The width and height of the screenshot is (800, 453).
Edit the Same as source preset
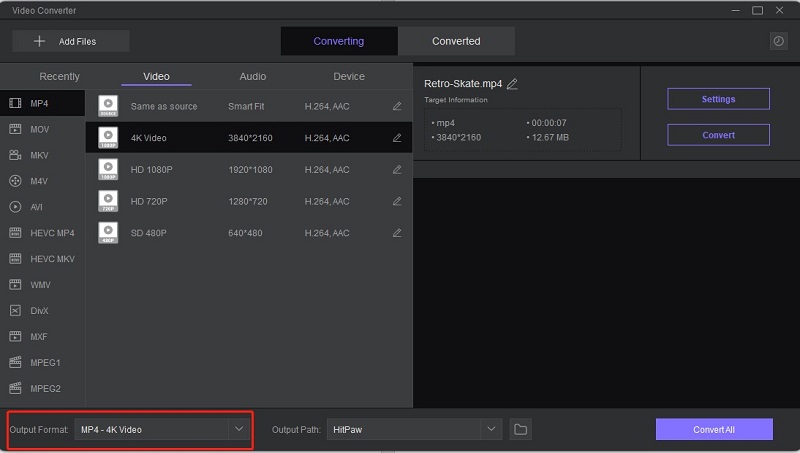pos(397,106)
